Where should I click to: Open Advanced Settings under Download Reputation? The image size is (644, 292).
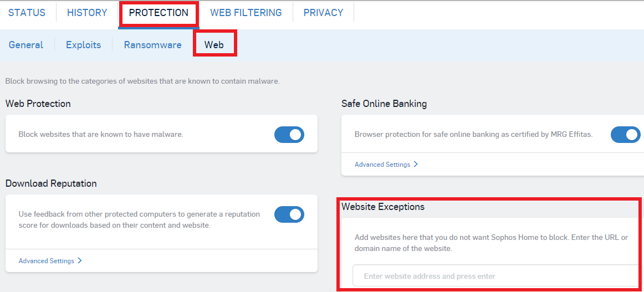[47, 261]
